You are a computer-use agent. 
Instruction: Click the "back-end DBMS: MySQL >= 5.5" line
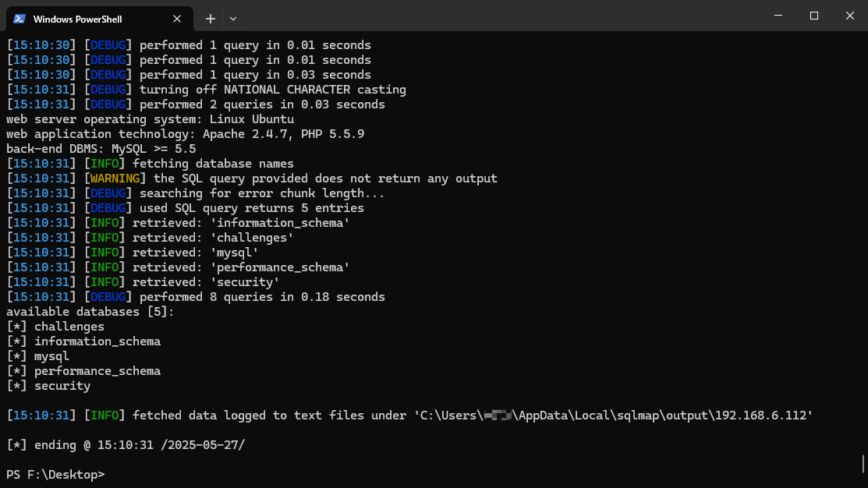point(101,149)
